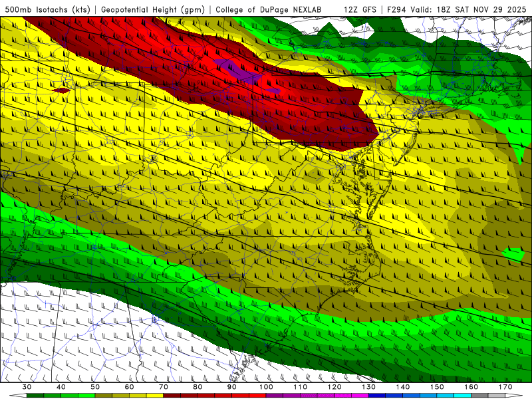Click the '12Z GFS' model run label

pos(360,9)
